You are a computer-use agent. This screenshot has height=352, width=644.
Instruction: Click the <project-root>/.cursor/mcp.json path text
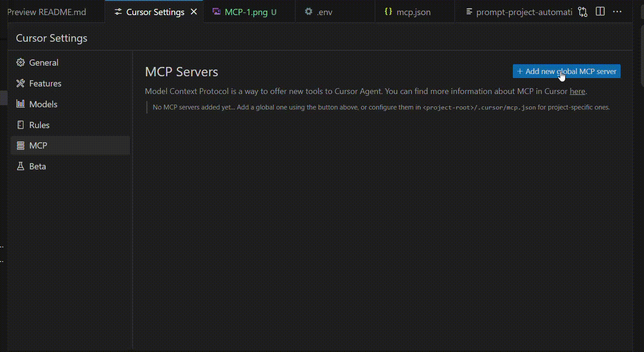point(479,107)
